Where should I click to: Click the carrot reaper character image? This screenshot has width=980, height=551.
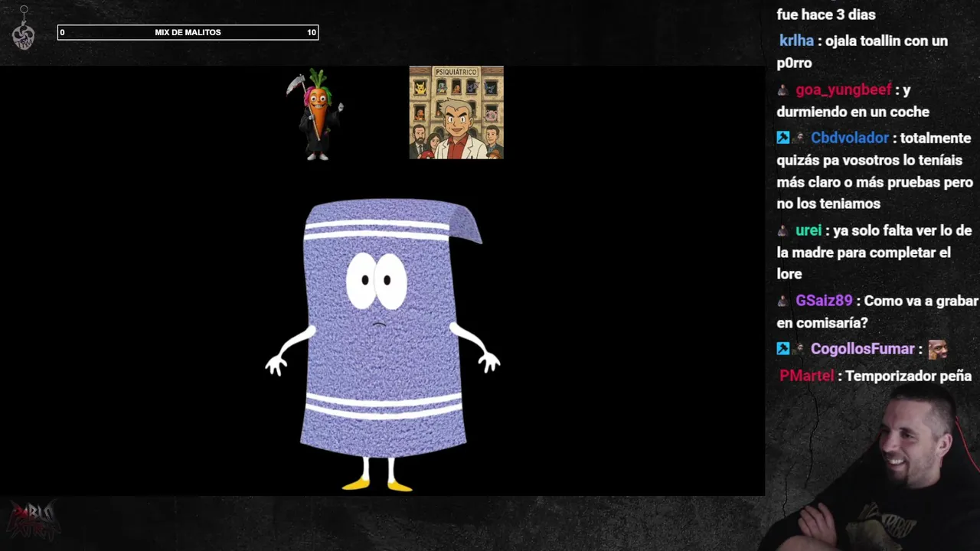[316, 114]
